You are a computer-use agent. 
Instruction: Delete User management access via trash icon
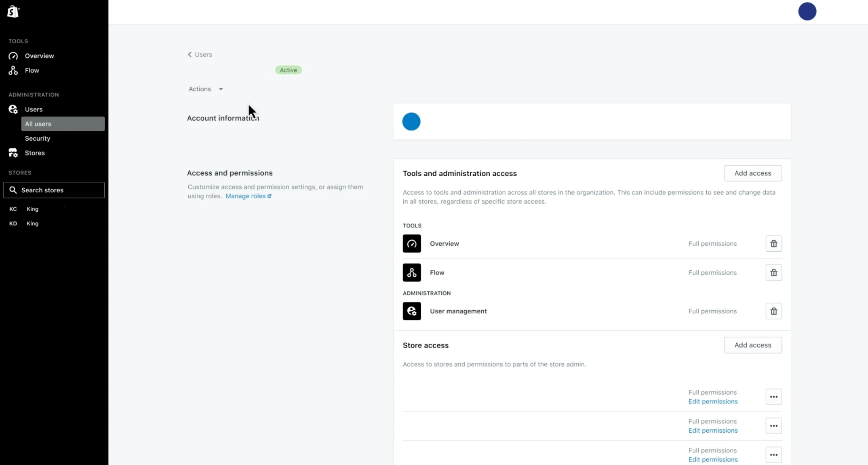[773, 311]
